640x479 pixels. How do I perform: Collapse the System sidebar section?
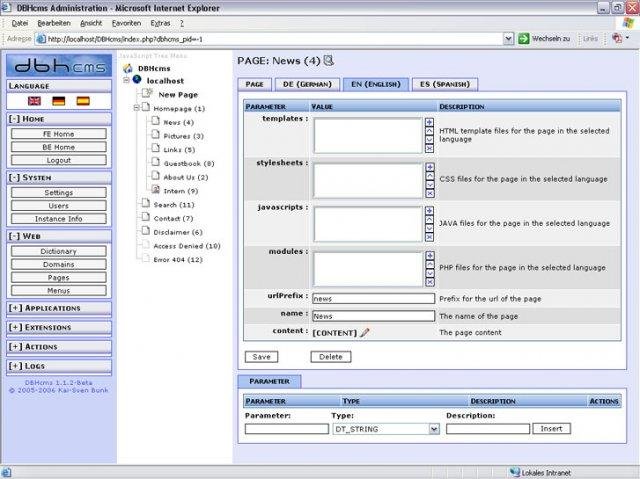14,177
